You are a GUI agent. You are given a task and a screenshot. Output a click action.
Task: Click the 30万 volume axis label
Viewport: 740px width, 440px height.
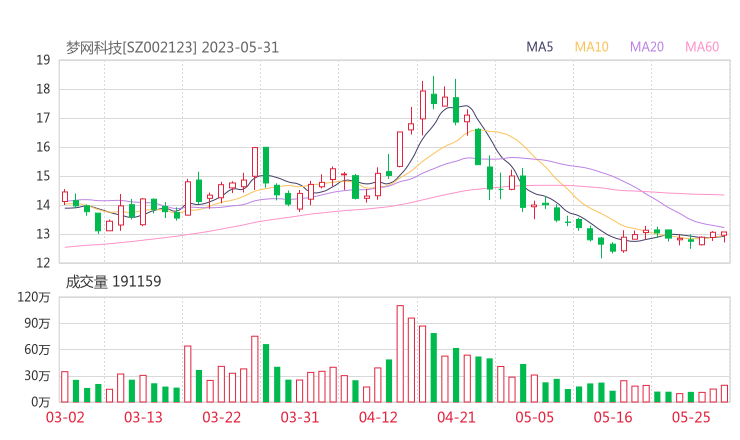(37, 376)
